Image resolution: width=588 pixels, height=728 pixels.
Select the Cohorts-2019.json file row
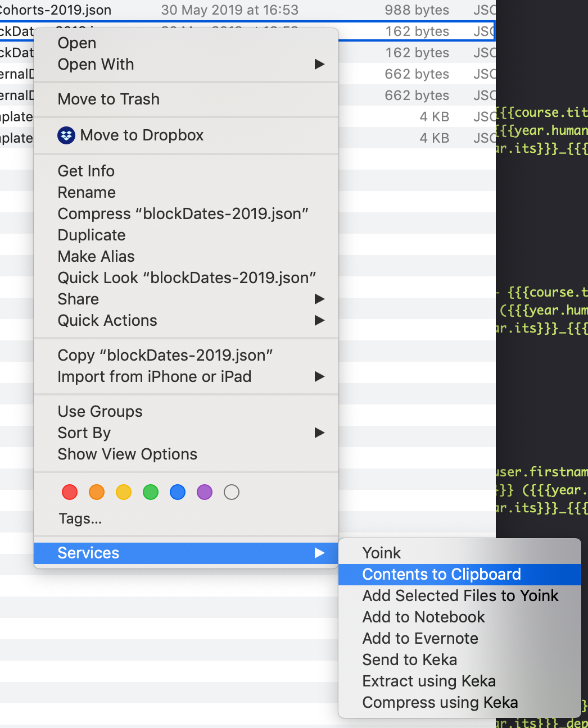pos(248,10)
